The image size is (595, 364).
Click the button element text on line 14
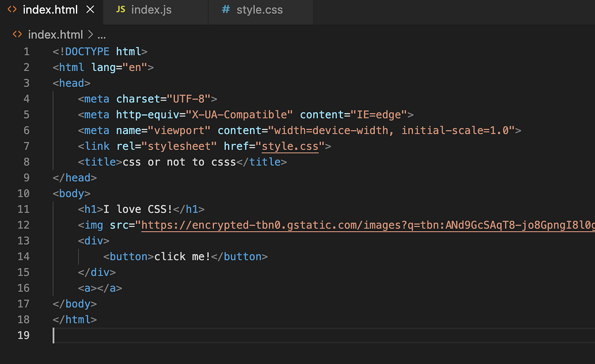tap(181, 257)
